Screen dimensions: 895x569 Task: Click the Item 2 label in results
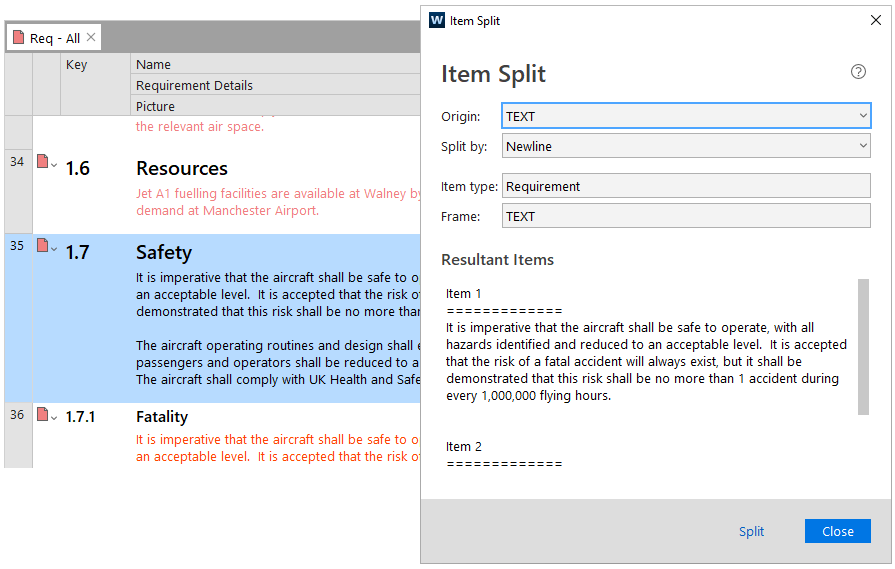pos(463,446)
